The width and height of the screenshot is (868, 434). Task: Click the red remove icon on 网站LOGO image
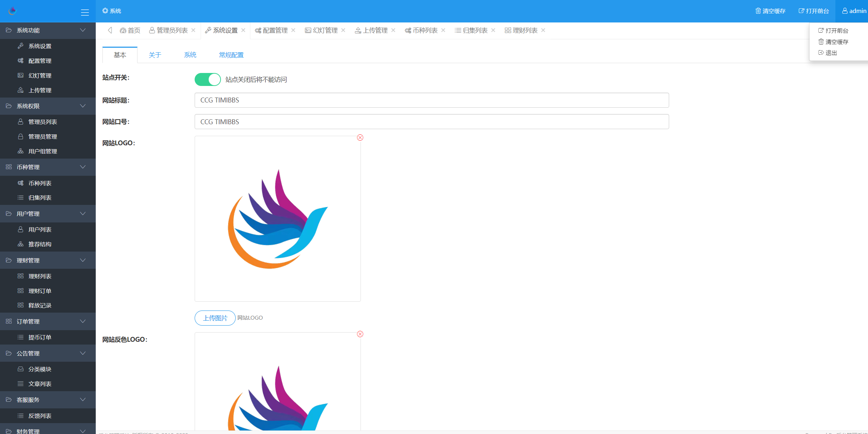[360, 138]
